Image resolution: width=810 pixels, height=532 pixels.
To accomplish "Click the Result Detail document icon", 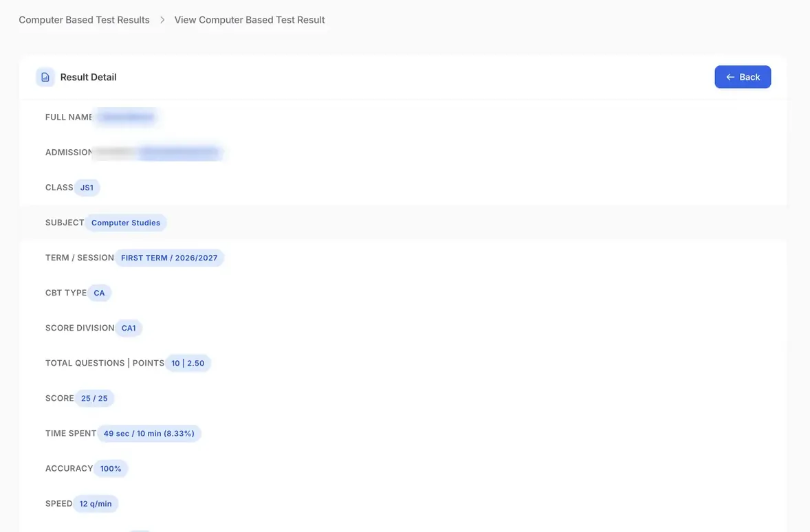I will (45, 77).
